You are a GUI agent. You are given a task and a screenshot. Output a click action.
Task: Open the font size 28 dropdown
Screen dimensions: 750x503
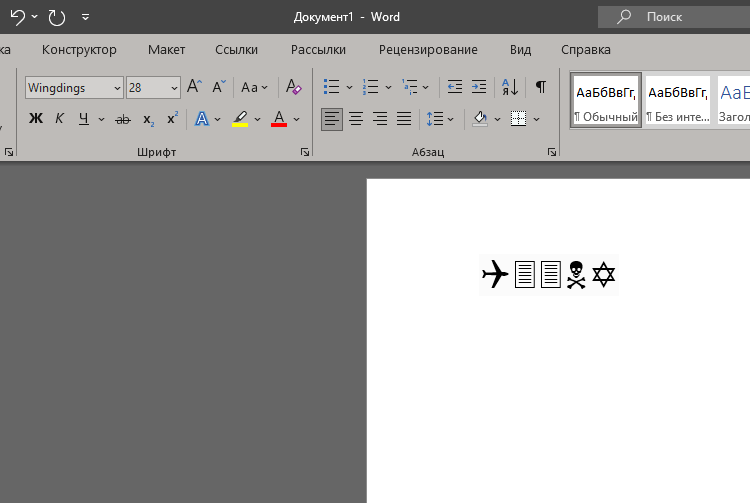174,88
